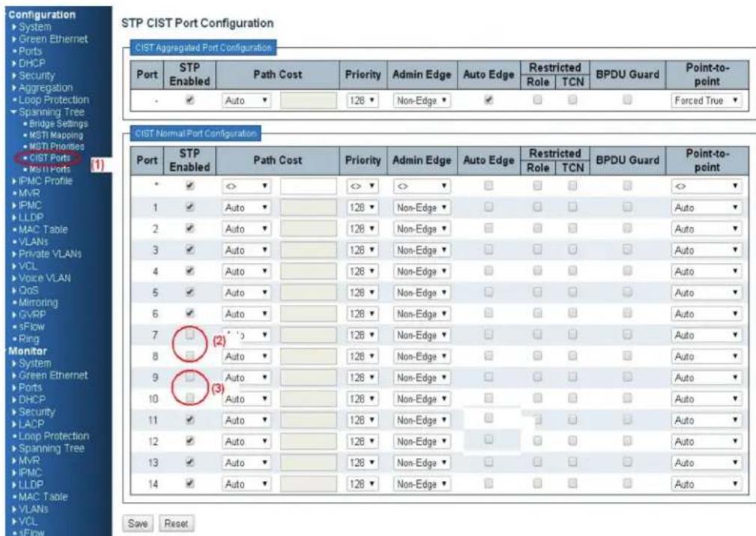This screenshot has width=756, height=536.
Task: Expand LACP under Monitor
Action: coord(31,424)
